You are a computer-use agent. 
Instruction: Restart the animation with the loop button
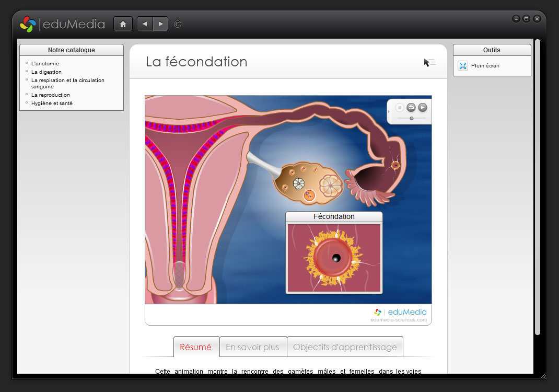tap(411, 107)
